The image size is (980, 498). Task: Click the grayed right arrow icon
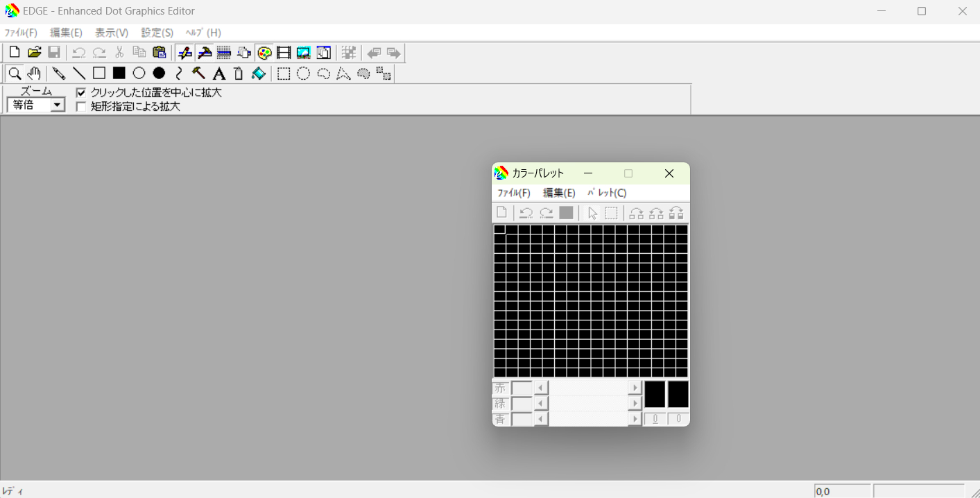pyautogui.click(x=394, y=53)
